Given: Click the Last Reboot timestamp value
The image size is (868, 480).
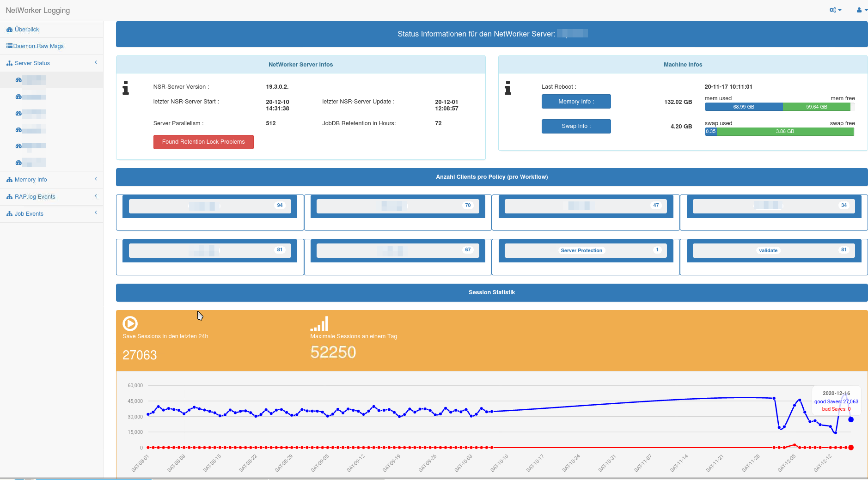Looking at the screenshot, I should click(x=728, y=87).
